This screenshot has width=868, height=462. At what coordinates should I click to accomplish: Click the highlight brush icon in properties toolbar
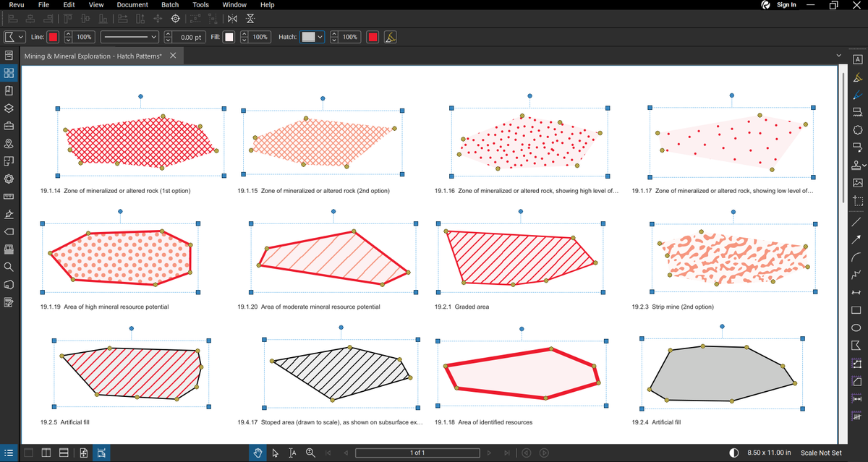coord(391,37)
